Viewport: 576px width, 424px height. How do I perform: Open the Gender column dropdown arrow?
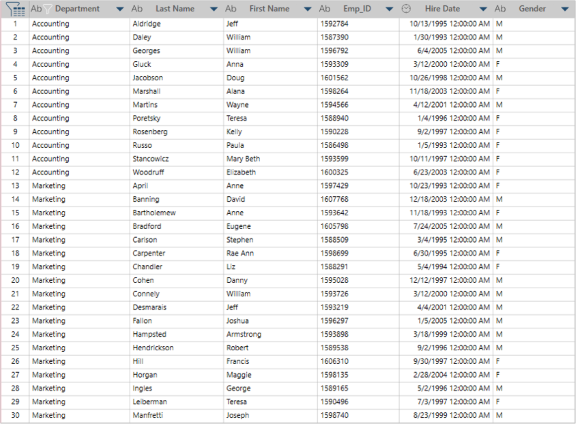(x=565, y=9)
